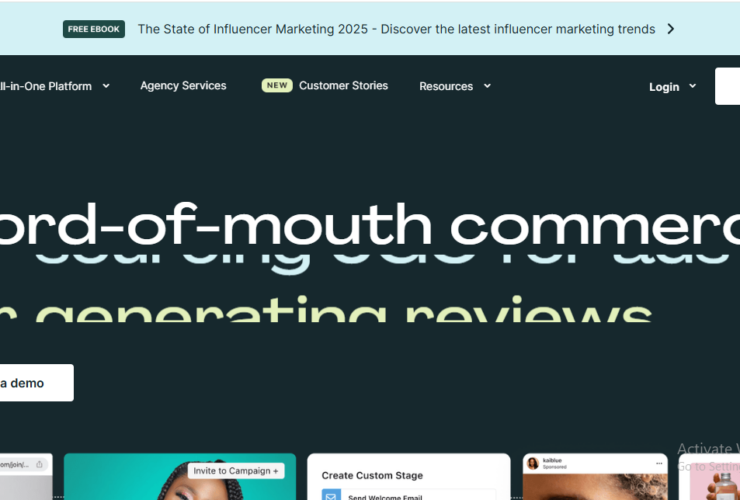Click the envelope icon beside Send Welcome Email
This screenshot has width=740, height=500.
(331, 495)
